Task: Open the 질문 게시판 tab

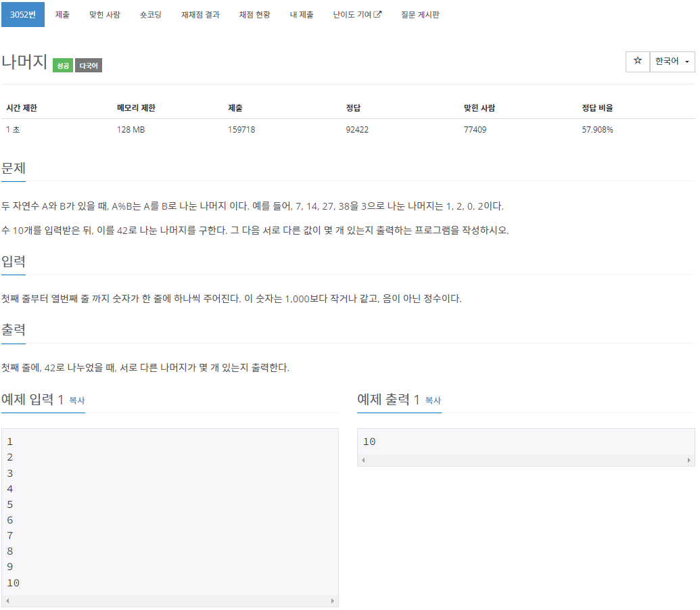Action: (x=420, y=14)
